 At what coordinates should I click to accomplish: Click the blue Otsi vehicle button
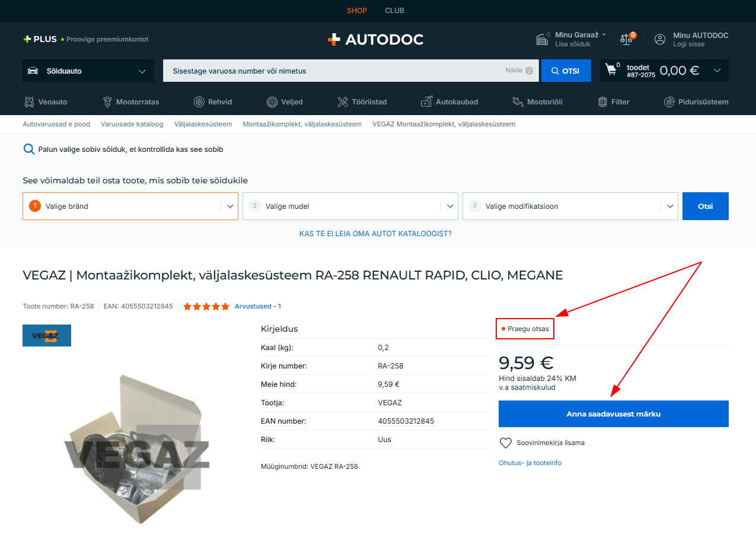pyautogui.click(x=706, y=206)
